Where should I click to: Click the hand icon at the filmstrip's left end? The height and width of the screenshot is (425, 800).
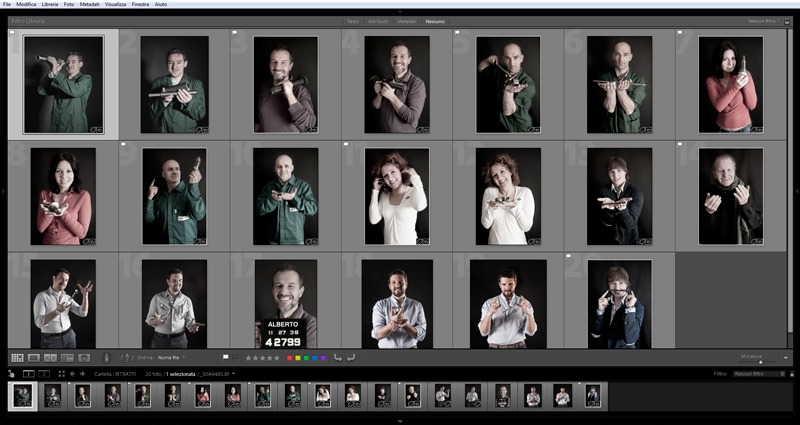tap(11, 373)
